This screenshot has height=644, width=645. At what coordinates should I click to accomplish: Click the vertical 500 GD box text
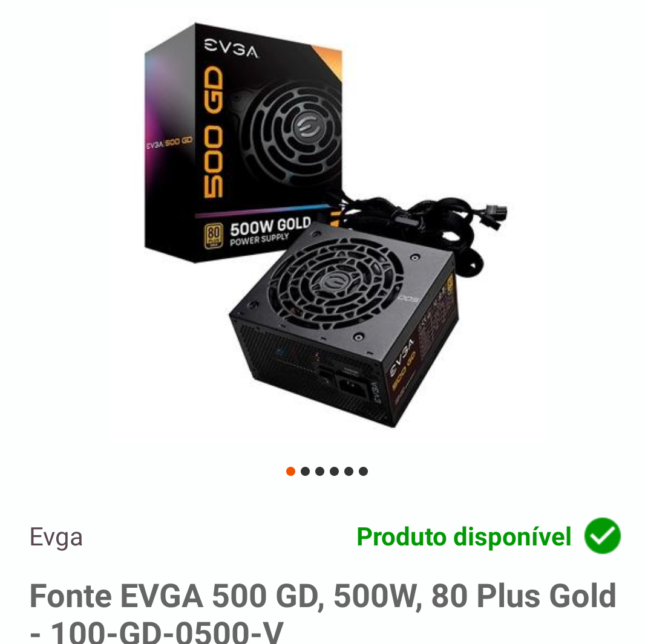click(x=214, y=132)
